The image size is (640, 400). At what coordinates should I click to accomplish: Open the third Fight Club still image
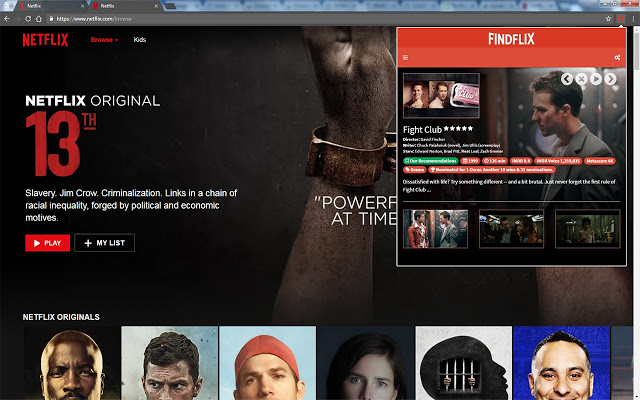pos(588,229)
